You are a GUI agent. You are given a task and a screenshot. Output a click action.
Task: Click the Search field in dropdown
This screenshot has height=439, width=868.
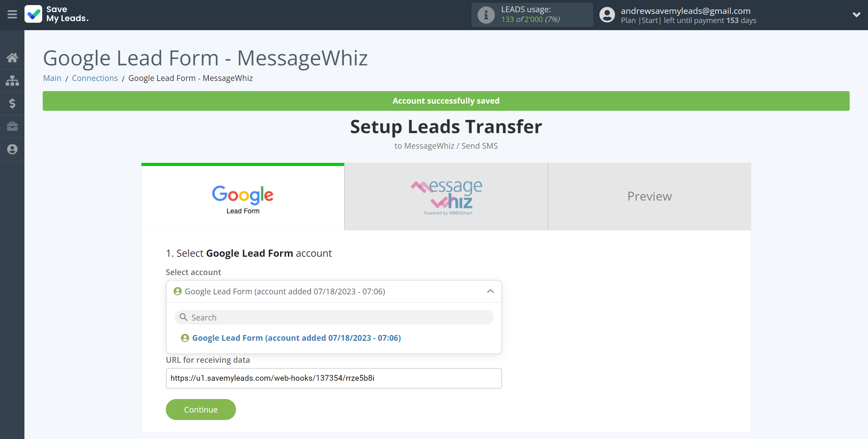[334, 317]
